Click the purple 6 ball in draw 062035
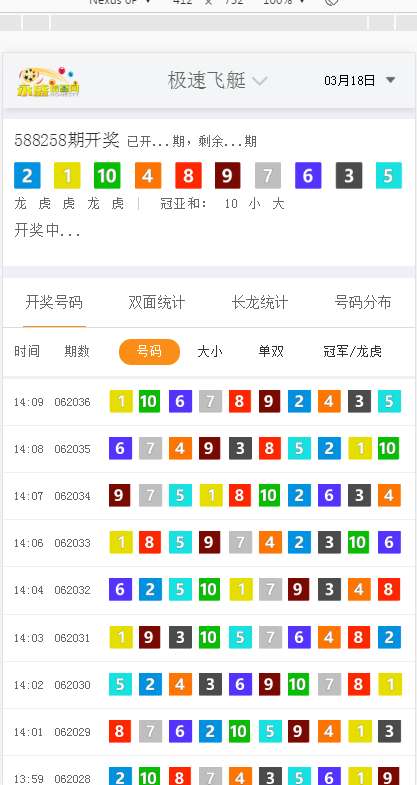417x785 pixels. [120, 449]
